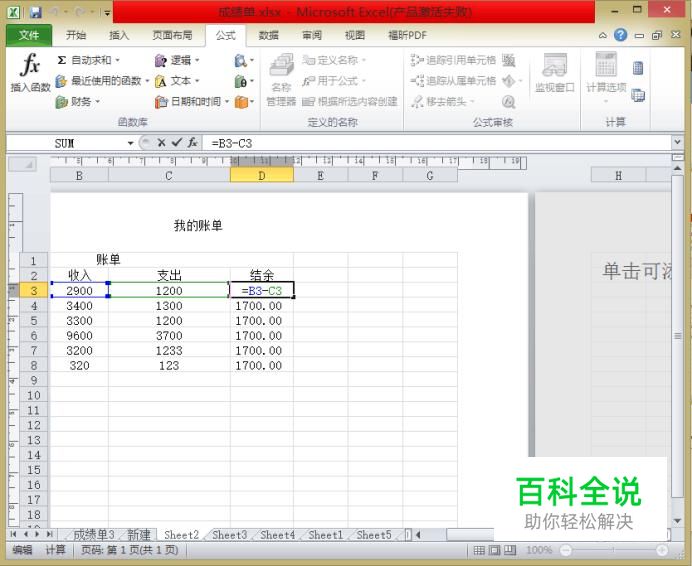Open the Name Manager
Viewport: 692px width, 566px height.
(x=282, y=79)
